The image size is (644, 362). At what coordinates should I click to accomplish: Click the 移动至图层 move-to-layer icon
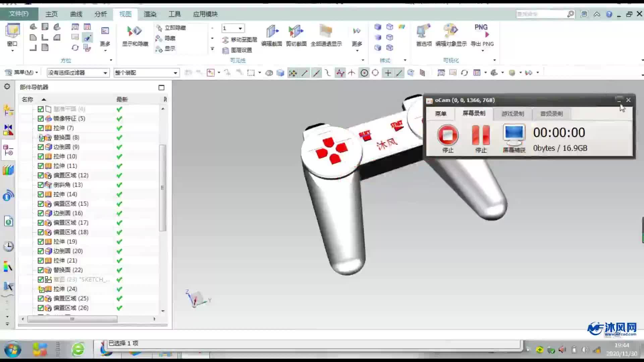click(x=225, y=40)
